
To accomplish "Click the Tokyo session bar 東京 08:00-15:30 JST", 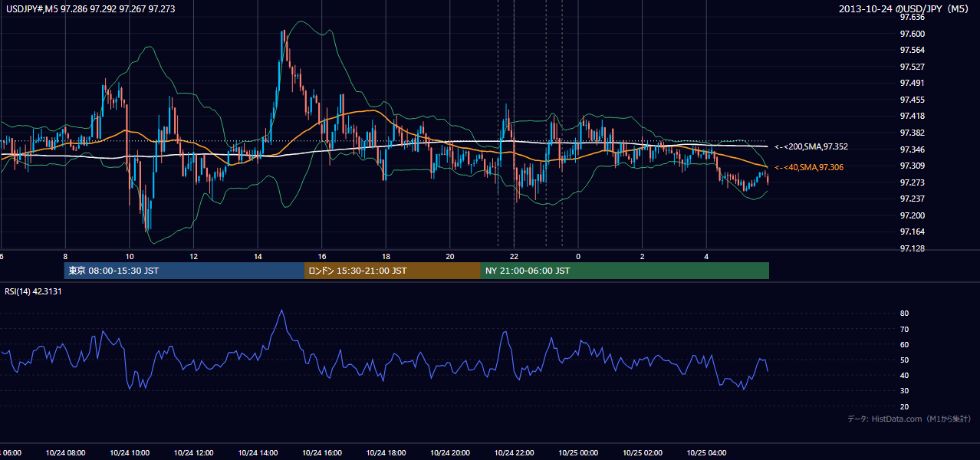I will coord(184,271).
